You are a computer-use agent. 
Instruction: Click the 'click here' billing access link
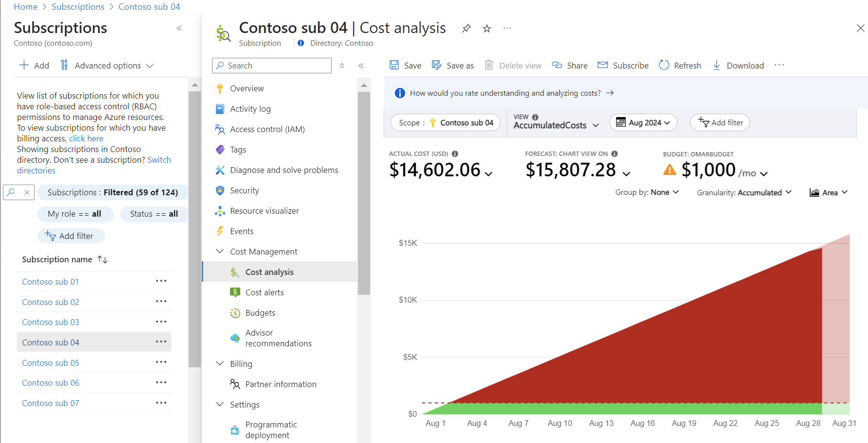(x=86, y=138)
